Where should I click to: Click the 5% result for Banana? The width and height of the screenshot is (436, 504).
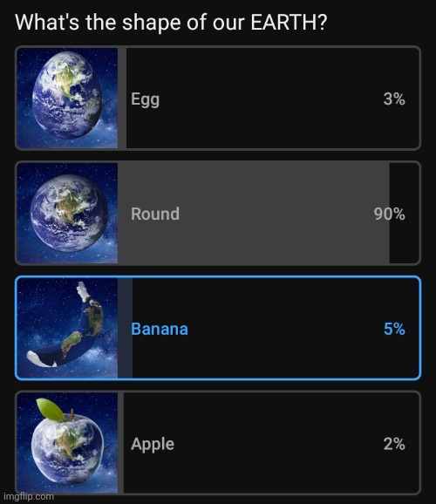pos(394,329)
